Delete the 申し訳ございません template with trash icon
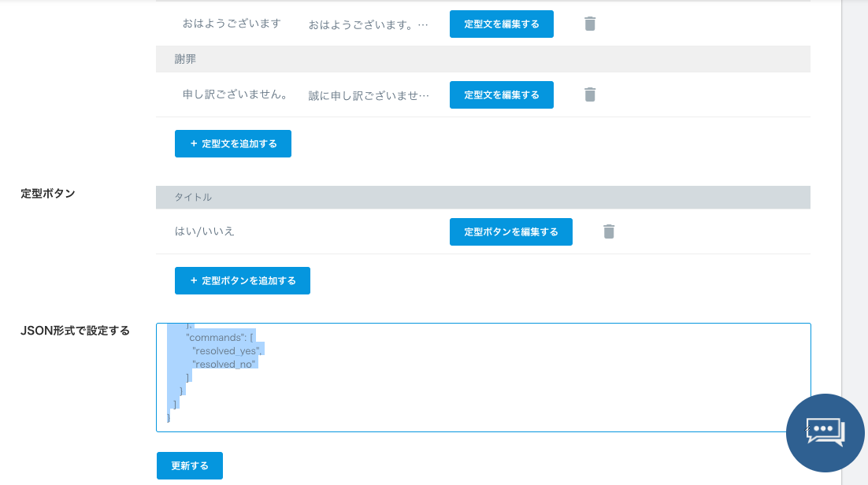This screenshot has height=485, width=868. [x=590, y=94]
